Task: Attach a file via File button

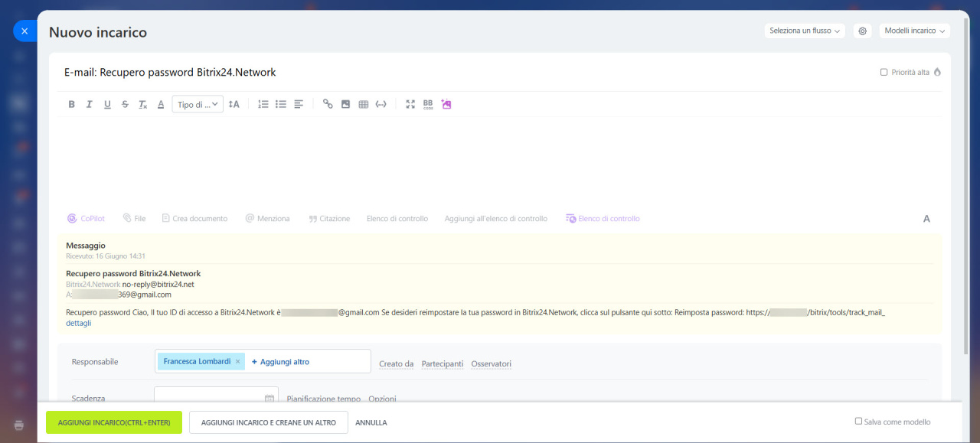Action: click(134, 219)
